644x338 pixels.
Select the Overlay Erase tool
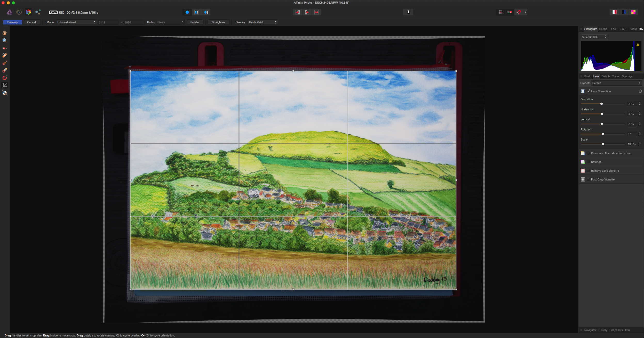pos(5,70)
